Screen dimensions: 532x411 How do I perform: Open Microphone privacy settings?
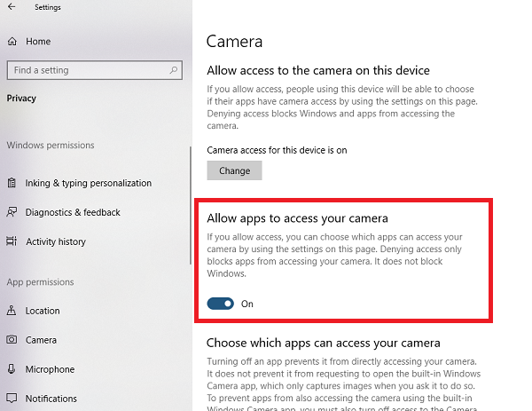click(50, 369)
